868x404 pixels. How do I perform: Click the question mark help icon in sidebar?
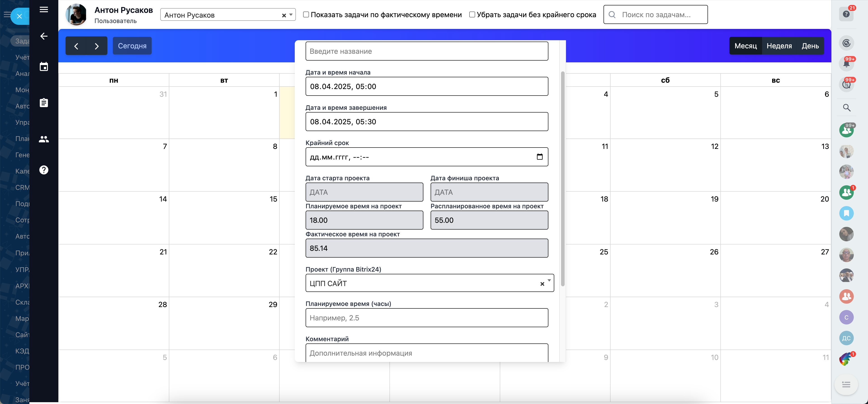coord(44,170)
